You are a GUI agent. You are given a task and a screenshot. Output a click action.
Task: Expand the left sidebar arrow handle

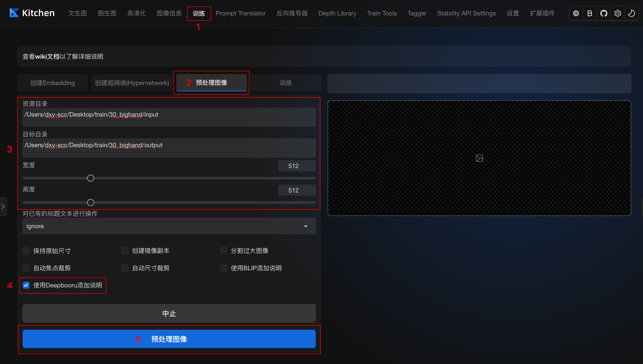[x=3, y=207]
